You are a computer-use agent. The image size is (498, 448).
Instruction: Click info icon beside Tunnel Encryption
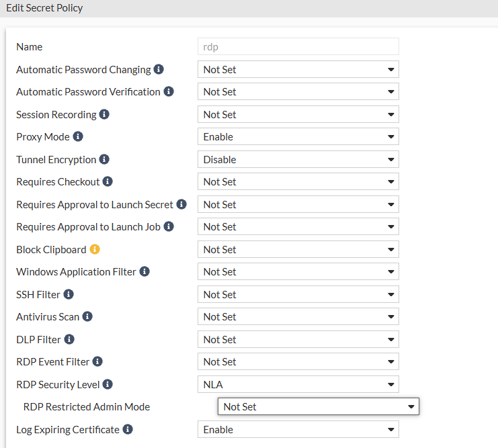point(104,159)
